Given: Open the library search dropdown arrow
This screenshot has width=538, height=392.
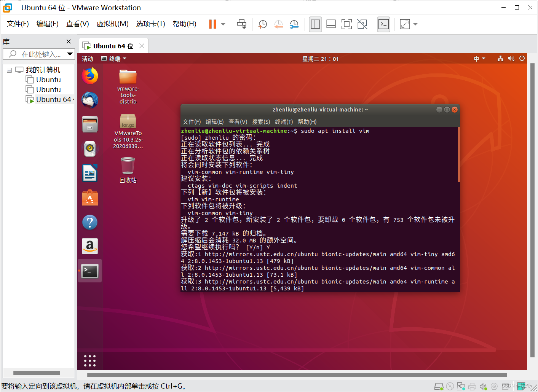Looking at the screenshot, I should (70, 54).
